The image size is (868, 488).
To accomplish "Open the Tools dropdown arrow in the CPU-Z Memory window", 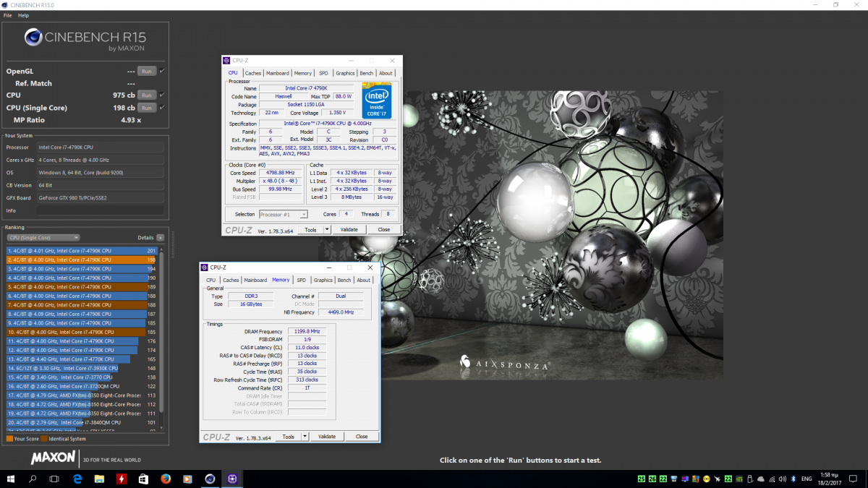I will coord(305,437).
